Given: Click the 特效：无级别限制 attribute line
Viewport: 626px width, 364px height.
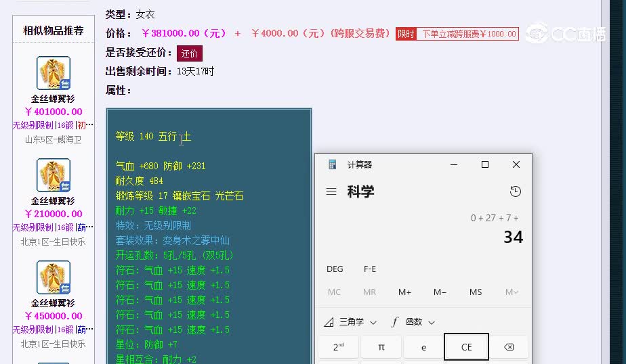Looking at the screenshot, I should 153,226.
